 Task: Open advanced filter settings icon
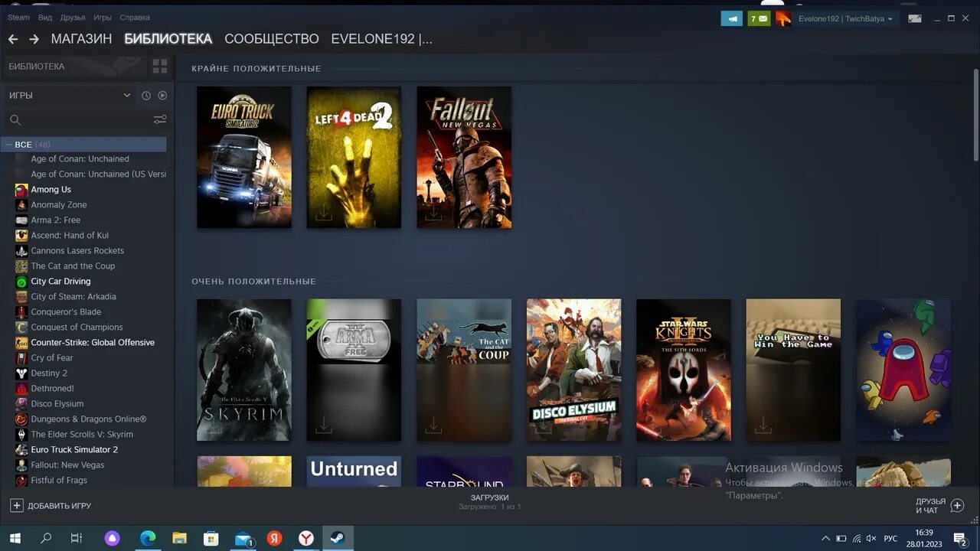[160, 119]
